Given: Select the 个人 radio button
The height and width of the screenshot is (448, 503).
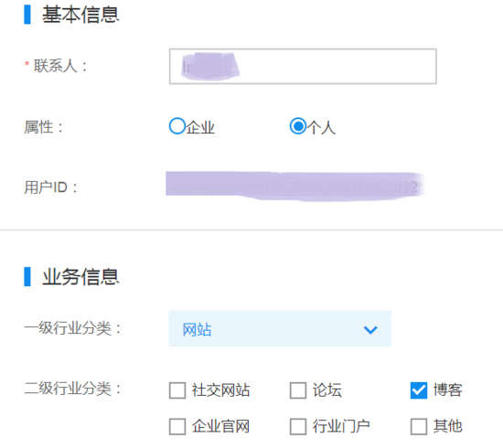Looking at the screenshot, I should coord(298,126).
